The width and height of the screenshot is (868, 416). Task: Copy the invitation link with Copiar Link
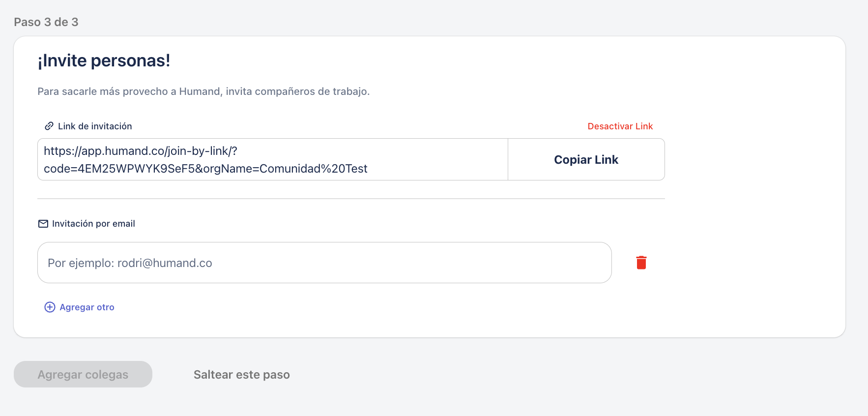point(586,159)
